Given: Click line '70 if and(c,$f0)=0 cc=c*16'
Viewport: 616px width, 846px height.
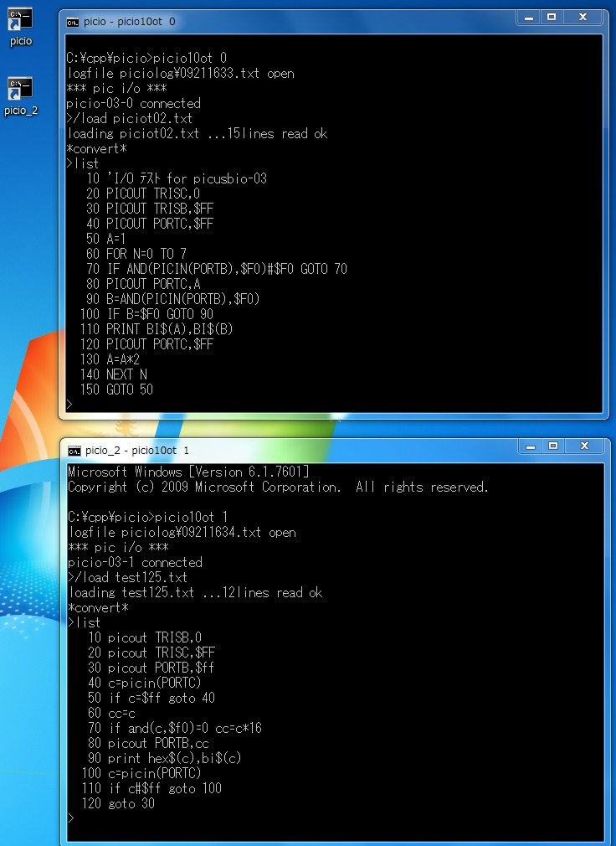Looking at the screenshot, I should [175, 729].
